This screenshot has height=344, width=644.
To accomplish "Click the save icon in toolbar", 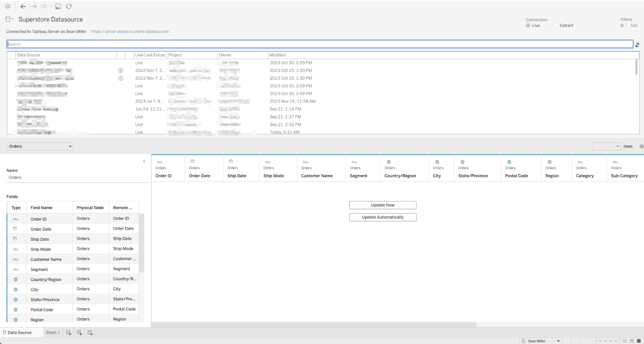I will 58,7.
